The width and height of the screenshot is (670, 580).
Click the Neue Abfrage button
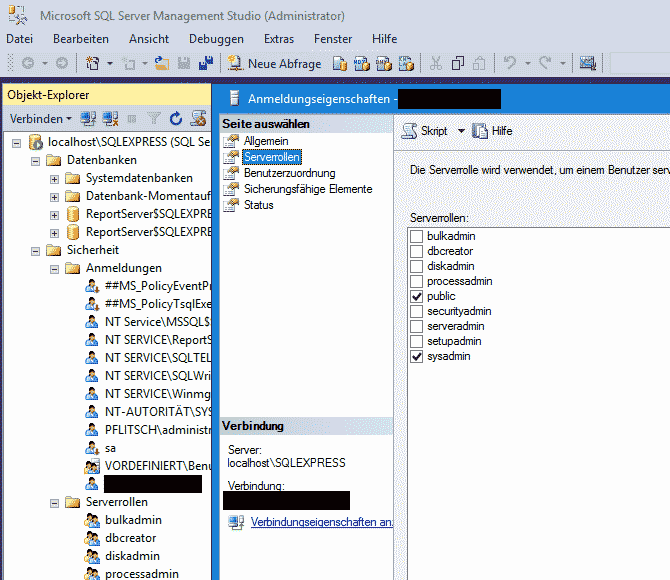(274, 64)
